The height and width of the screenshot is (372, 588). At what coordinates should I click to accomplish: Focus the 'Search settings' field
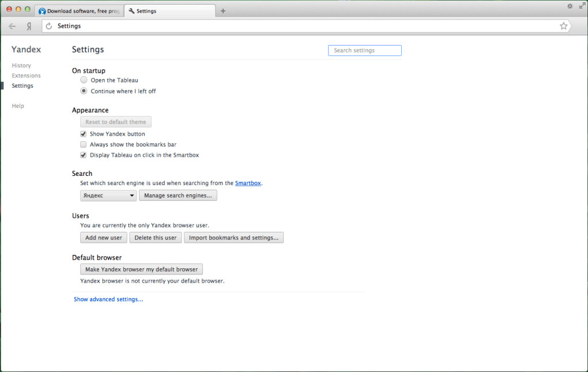365,51
